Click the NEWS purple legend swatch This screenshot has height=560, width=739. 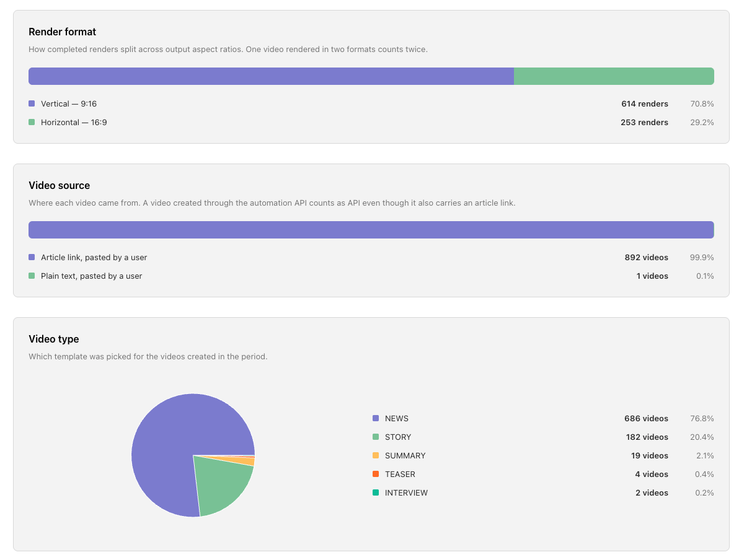click(x=376, y=418)
